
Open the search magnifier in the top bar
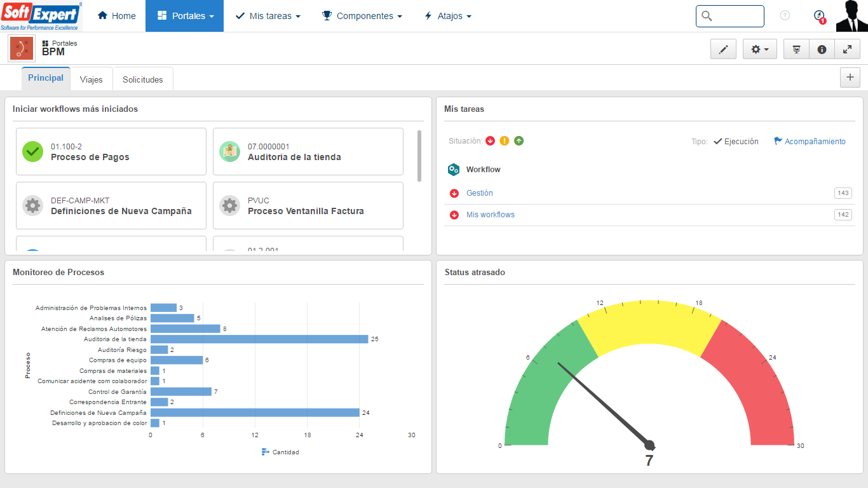(x=707, y=16)
